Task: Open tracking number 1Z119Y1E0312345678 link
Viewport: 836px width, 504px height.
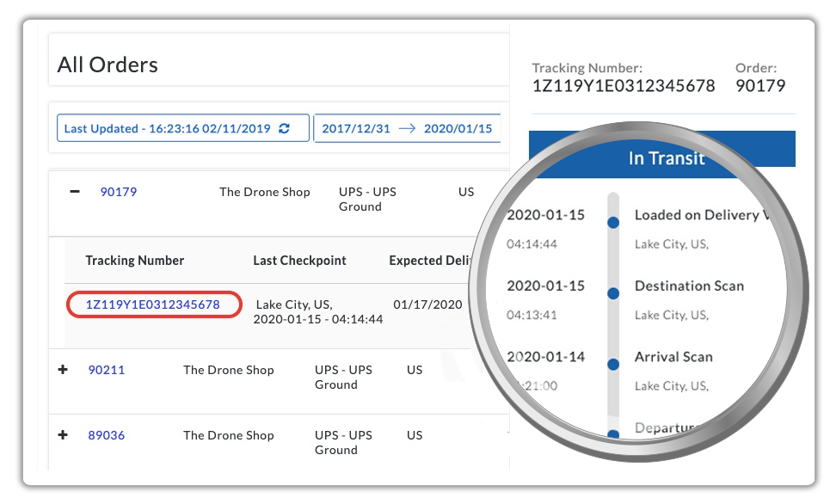Action: click(x=153, y=304)
